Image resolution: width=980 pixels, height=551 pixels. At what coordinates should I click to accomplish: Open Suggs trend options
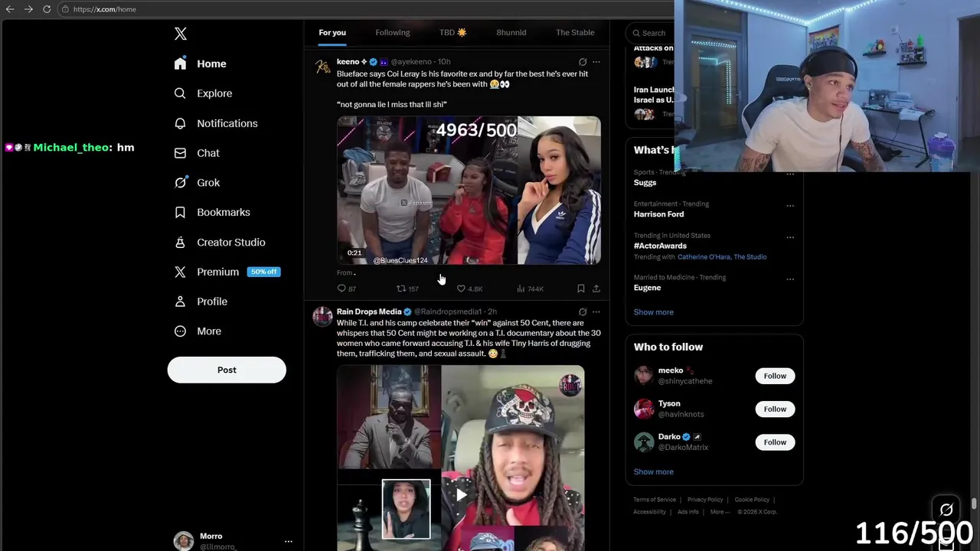tap(789, 174)
